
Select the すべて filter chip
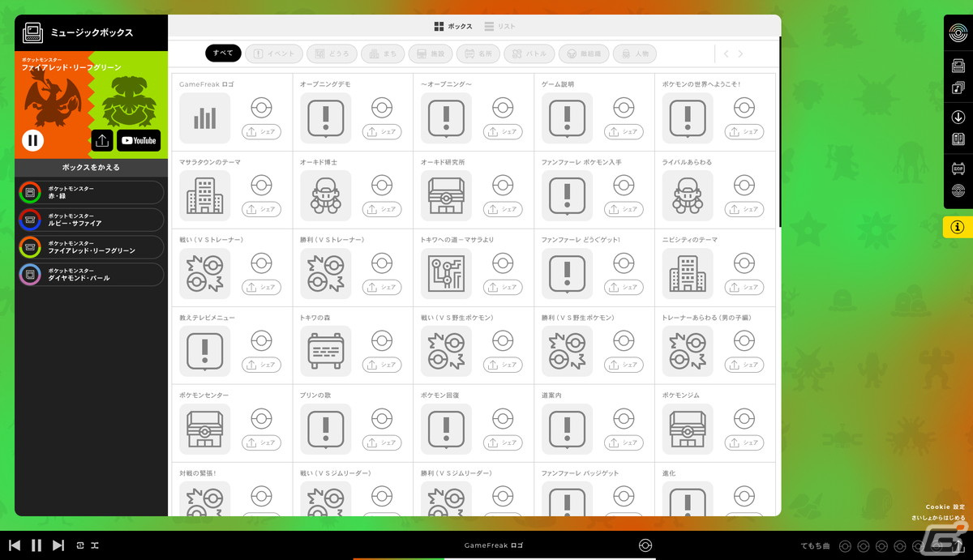(x=223, y=53)
